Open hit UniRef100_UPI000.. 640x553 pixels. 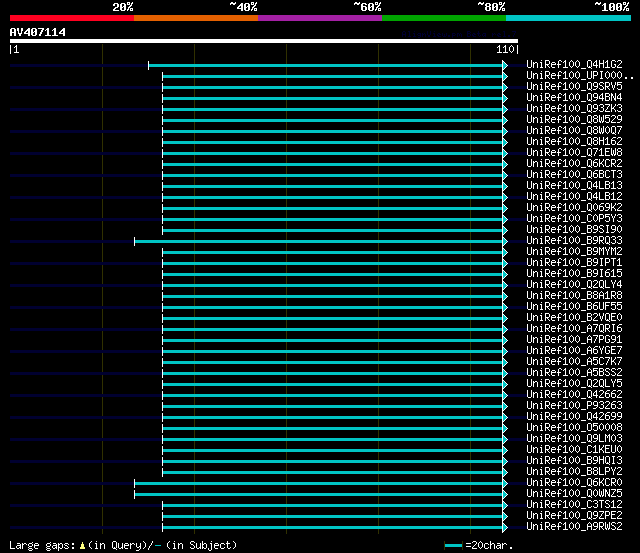click(x=580, y=76)
